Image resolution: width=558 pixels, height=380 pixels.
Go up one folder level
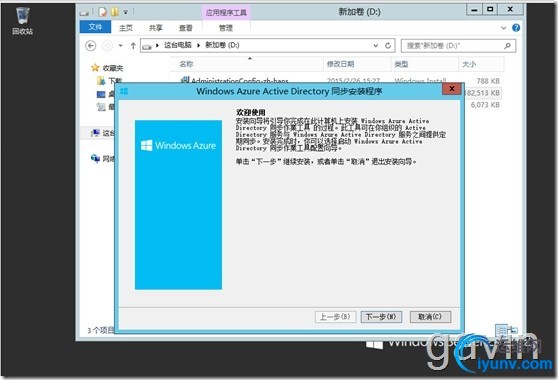(133, 46)
